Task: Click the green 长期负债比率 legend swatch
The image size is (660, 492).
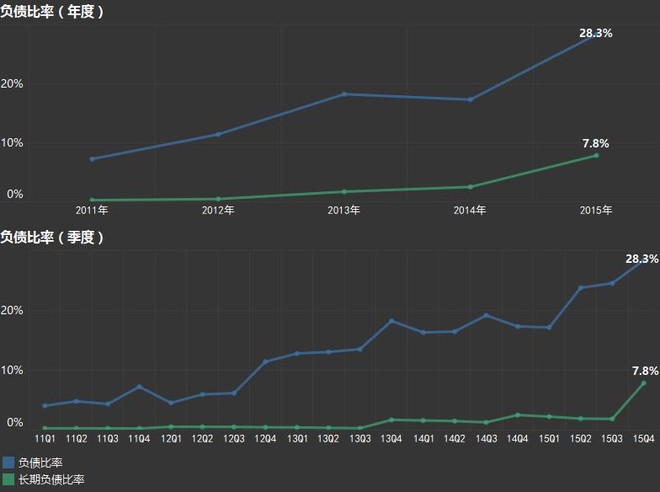Action: point(8,479)
